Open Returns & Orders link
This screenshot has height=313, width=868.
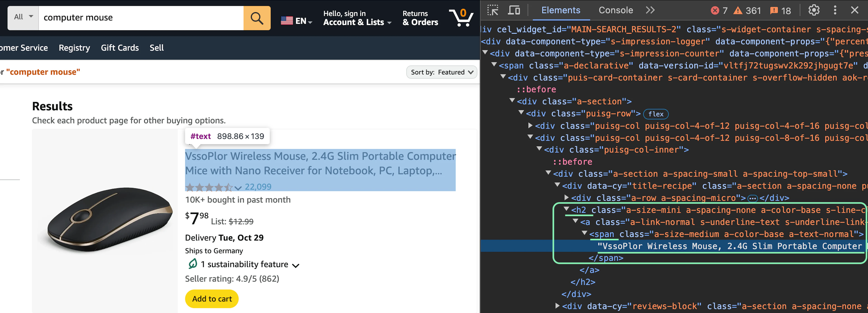[x=420, y=18]
